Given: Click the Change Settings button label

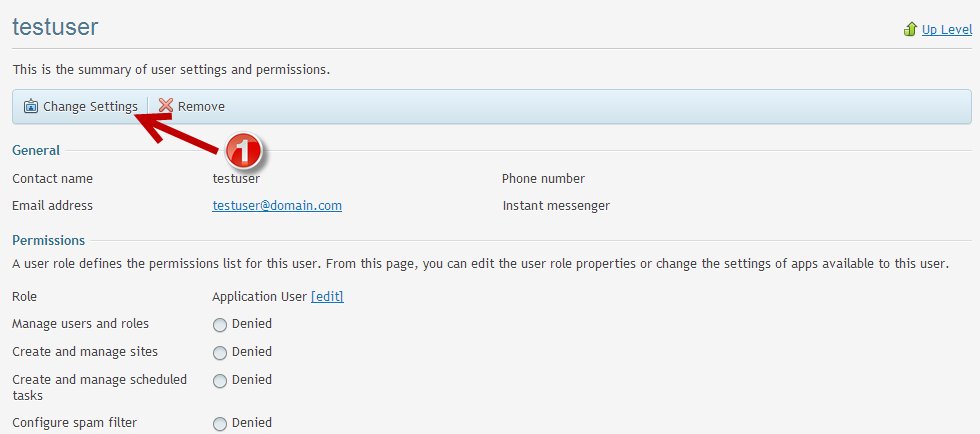Looking at the screenshot, I should click(90, 106).
